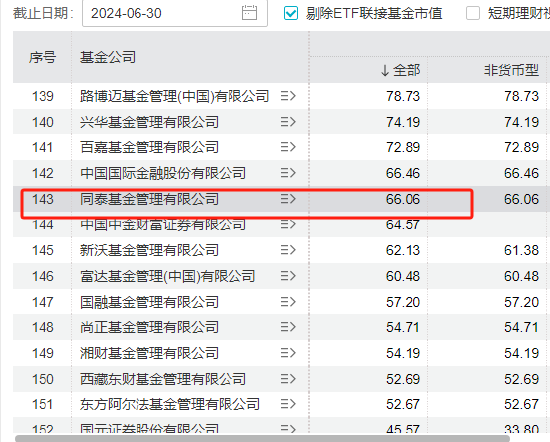Select company name 富达基金管理(中国)有限公司
The width and height of the screenshot is (550, 442).
[167, 276]
